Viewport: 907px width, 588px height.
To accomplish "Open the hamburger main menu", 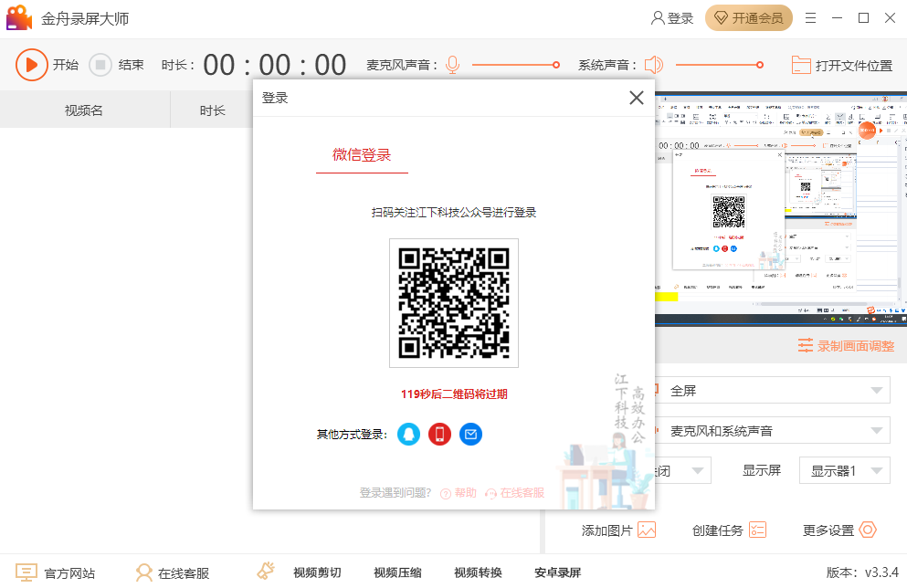I will [810, 18].
